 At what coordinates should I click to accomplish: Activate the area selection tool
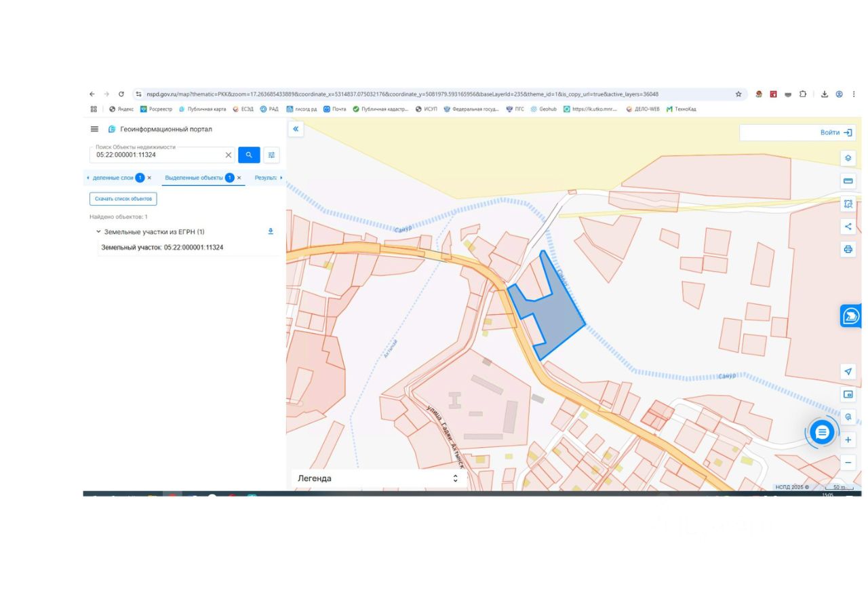[848, 204]
